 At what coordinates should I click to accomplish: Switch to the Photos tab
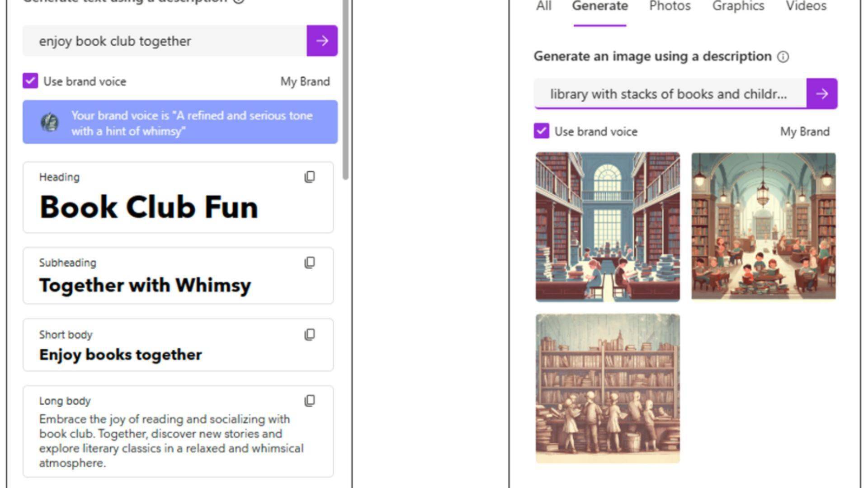[670, 6]
